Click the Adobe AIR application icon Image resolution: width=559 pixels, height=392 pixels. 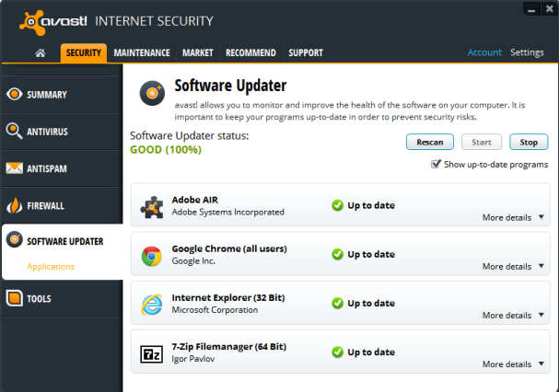[x=152, y=206]
